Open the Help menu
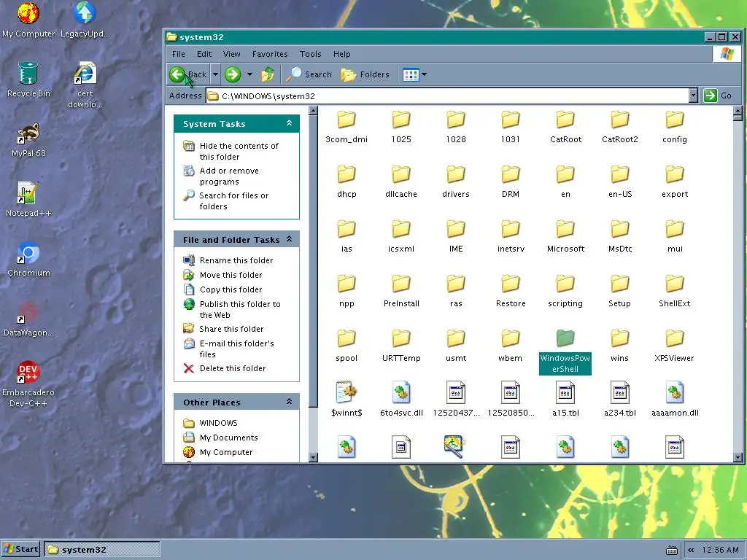 pos(341,54)
